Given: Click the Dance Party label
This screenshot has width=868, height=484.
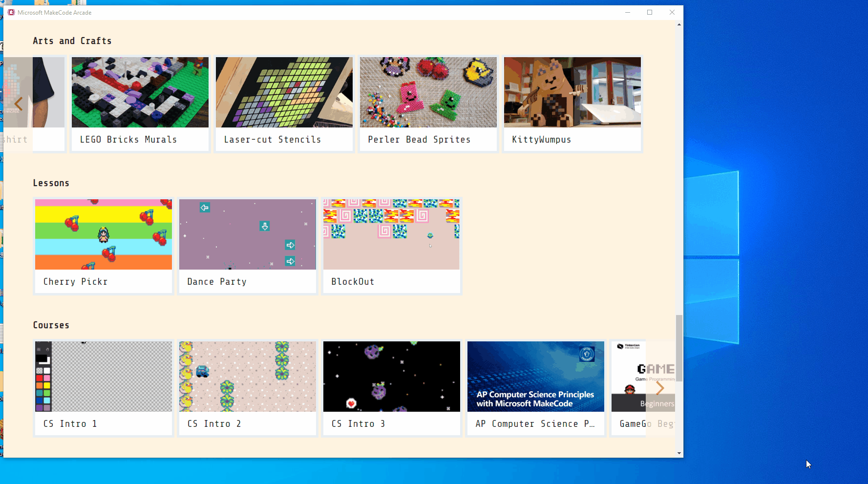Looking at the screenshot, I should [217, 282].
